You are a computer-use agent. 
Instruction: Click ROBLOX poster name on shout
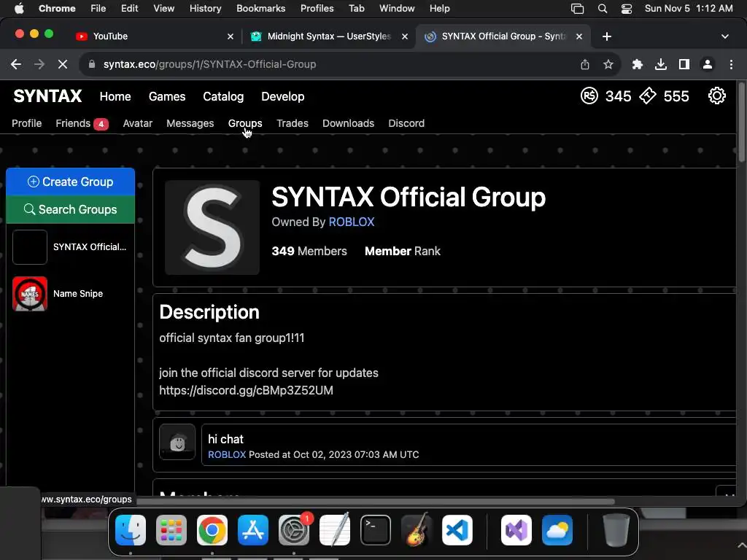(227, 455)
